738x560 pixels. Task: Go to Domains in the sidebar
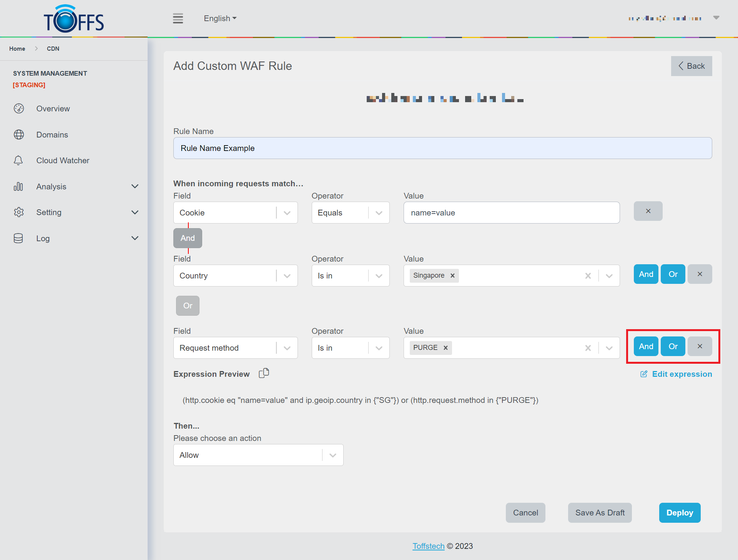click(52, 135)
